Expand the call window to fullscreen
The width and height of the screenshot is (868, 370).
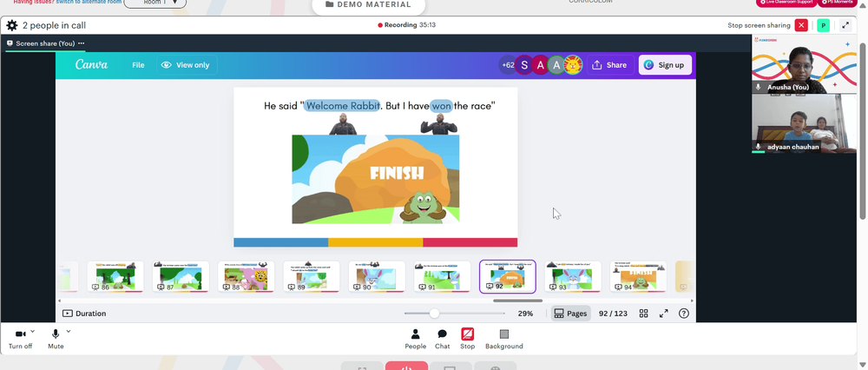pos(845,25)
